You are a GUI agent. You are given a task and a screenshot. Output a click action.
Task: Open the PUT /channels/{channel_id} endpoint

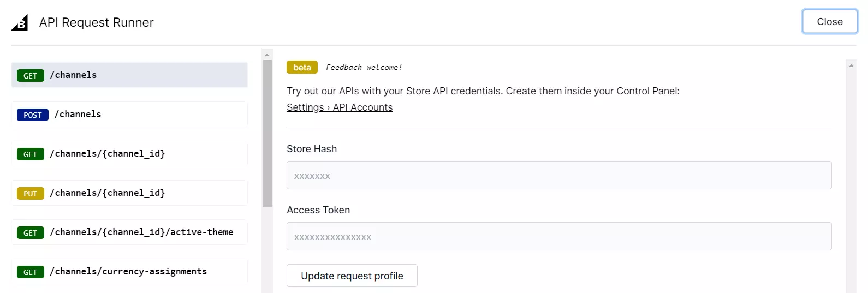[129, 193]
